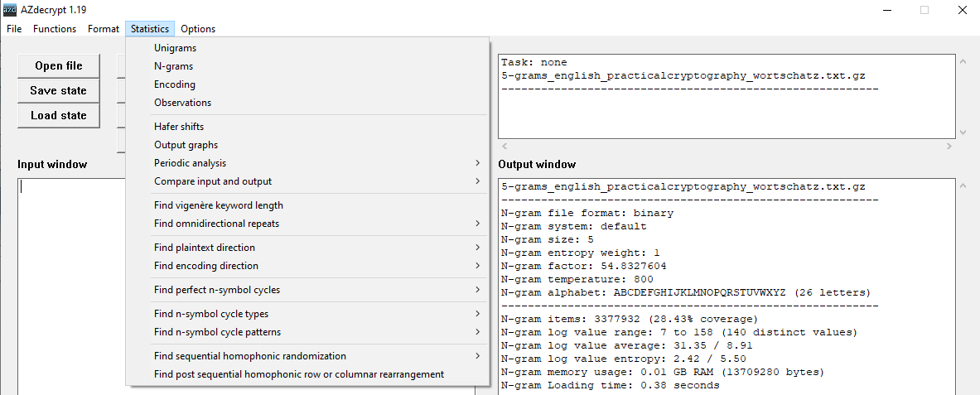Click inside the Input window text area
Screen dimensions: 980x395
click(x=72, y=287)
